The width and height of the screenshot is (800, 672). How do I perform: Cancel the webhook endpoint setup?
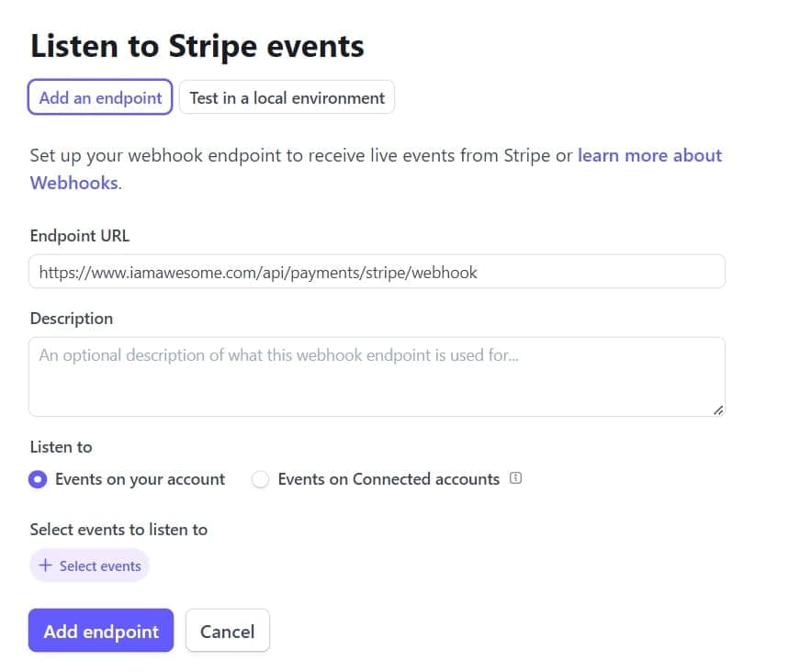coord(227,631)
